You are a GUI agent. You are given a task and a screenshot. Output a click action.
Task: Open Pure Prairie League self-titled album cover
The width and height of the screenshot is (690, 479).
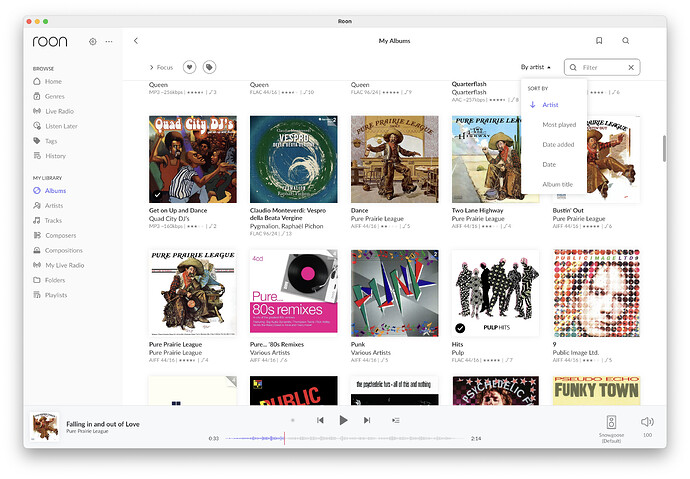[x=193, y=293]
